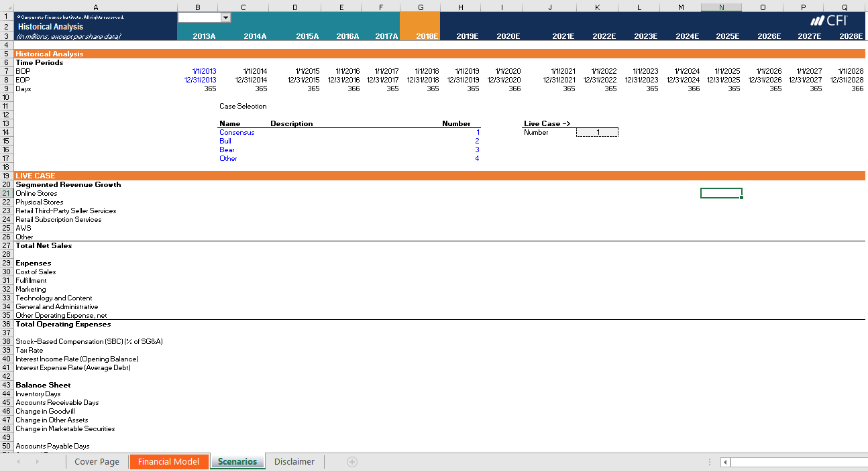
Task: Click the plus icon to add a new worksheet
Action: point(351,461)
